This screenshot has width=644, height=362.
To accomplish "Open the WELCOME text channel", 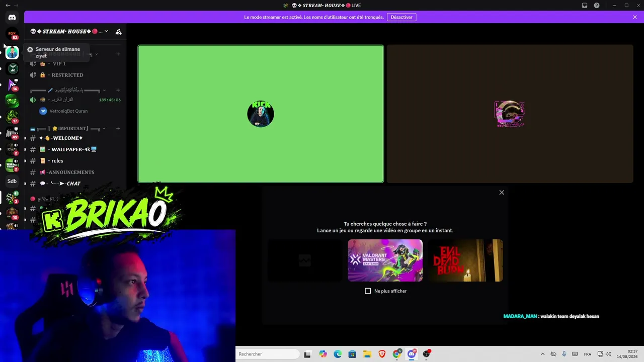I will (x=75, y=138).
